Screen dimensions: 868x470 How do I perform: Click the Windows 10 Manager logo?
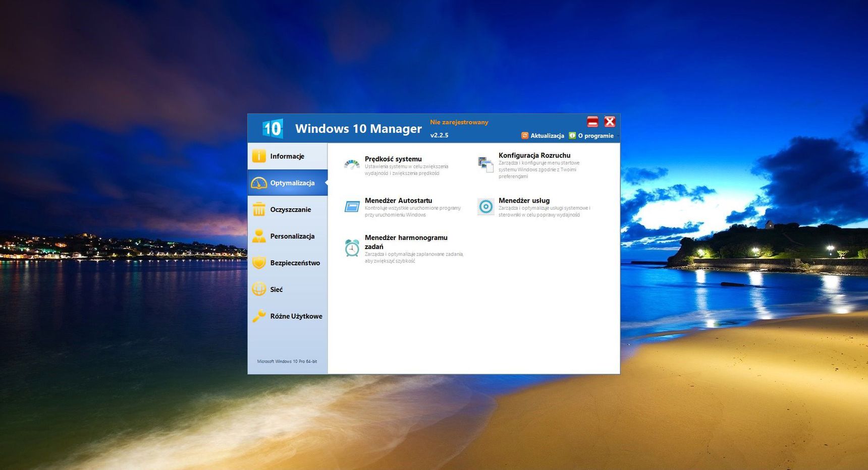(273, 129)
